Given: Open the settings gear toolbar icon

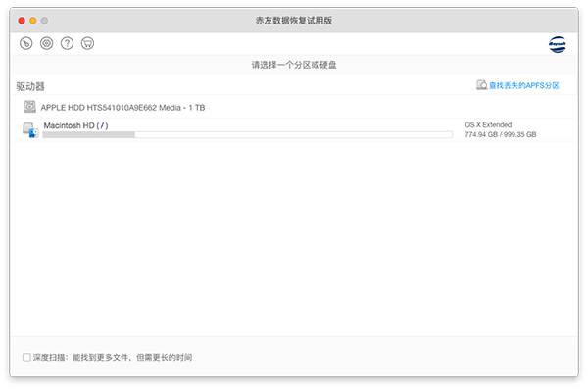Looking at the screenshot, I should click(x=46, y=43).
